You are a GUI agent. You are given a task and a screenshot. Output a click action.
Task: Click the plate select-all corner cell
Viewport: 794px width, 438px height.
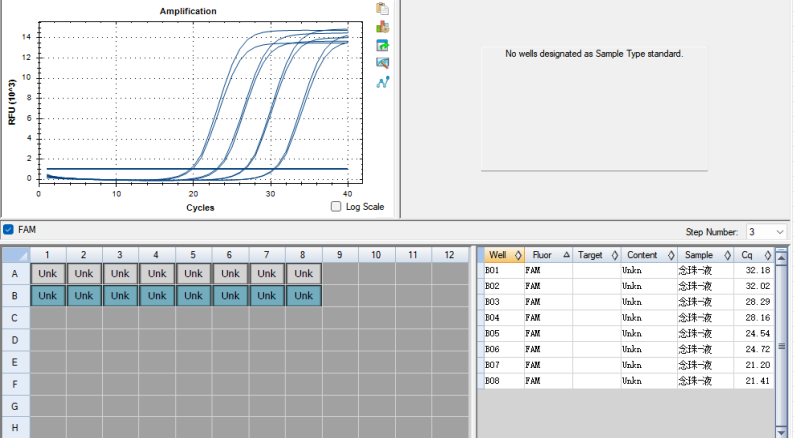click(x=16, y=255)
